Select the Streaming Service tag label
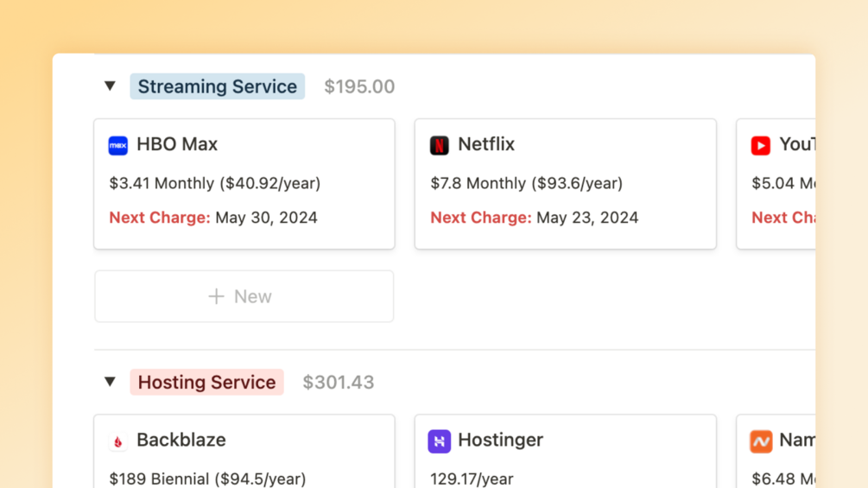Screen dimensions: 868x488 click(218, 86)
